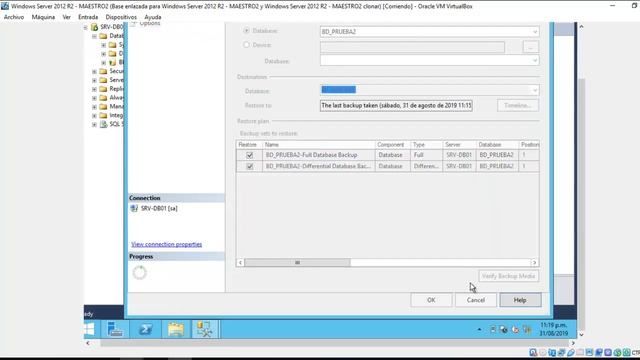The image size is (640, 360).
Task: Click the backup sets horizontal scrollbar thumb
Action: point(297,262)
